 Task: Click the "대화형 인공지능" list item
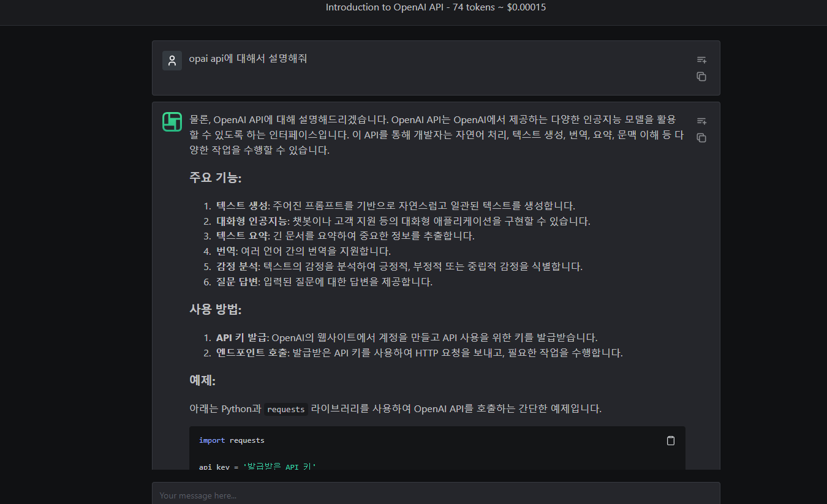403,221
